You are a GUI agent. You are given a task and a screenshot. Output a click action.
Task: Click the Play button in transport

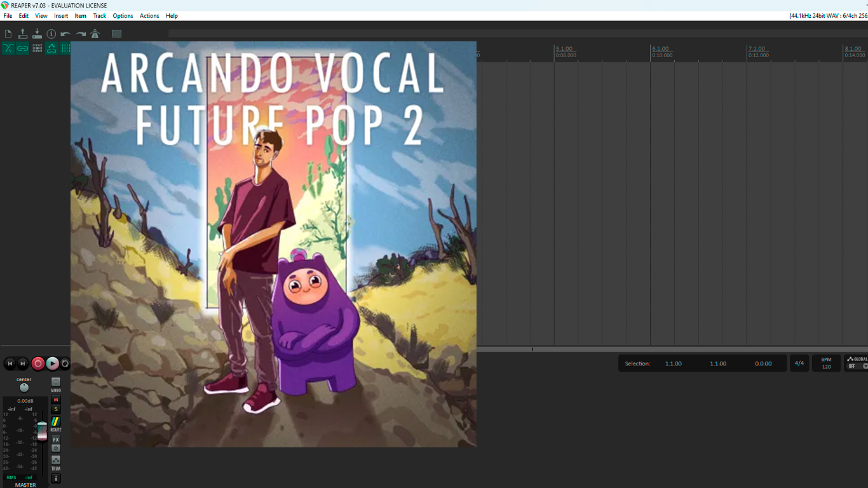[x=53, y=363]
